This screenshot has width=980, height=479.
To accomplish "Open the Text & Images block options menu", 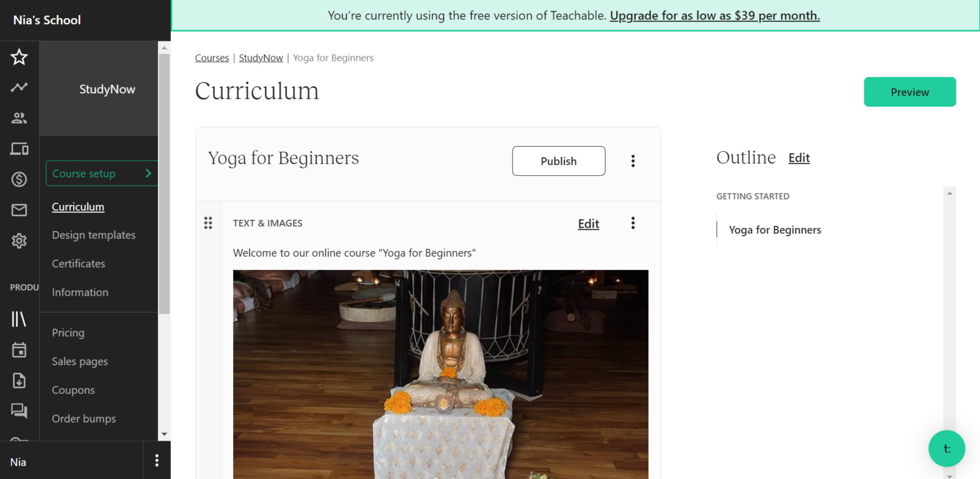I will click(x=633, y=223).
